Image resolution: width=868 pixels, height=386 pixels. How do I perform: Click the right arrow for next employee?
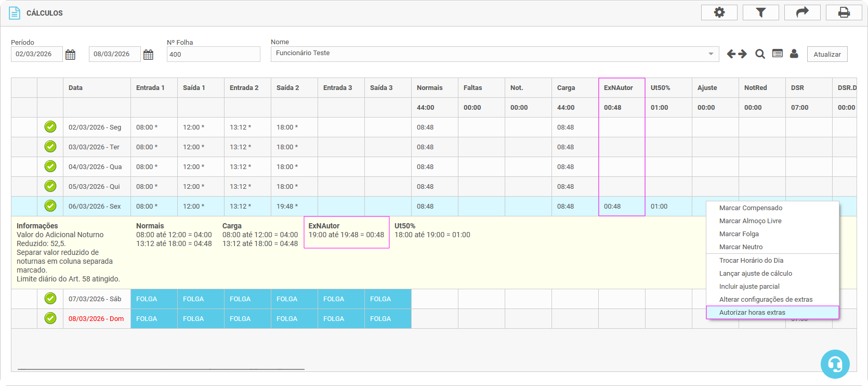pos(742,54)
